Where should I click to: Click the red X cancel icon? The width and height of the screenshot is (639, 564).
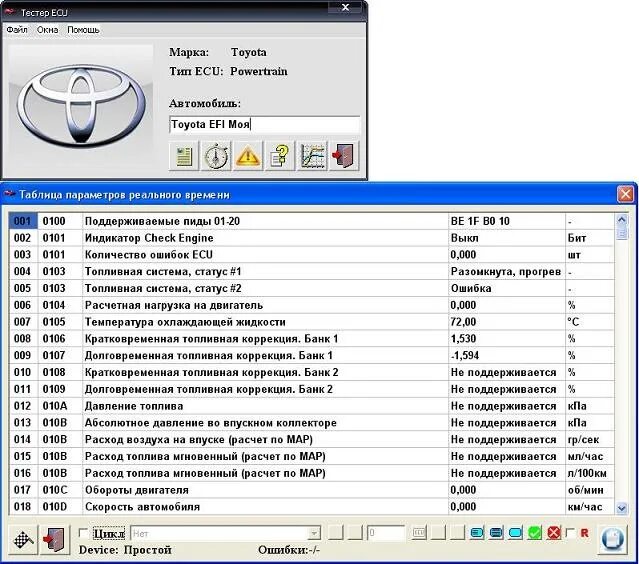click(554, 533)
